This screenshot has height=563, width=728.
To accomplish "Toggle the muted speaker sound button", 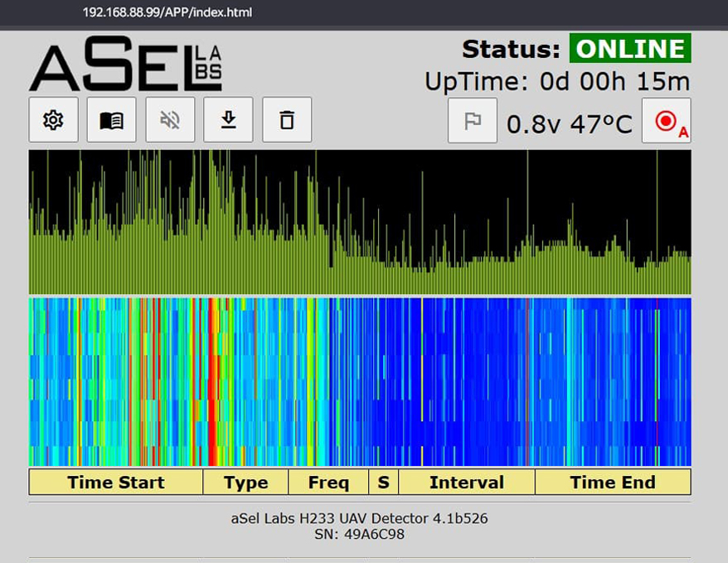I will tap(170, 120).
